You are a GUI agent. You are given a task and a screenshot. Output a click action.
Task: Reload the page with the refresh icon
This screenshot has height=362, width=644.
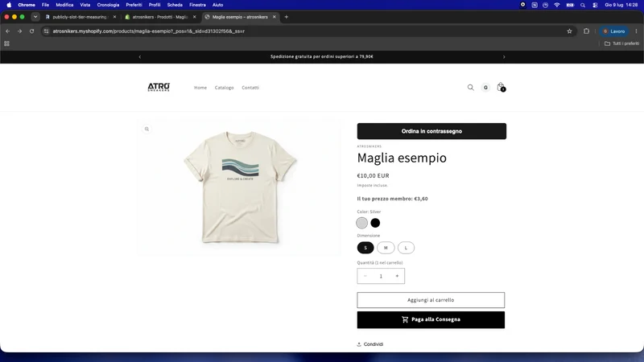31,31
